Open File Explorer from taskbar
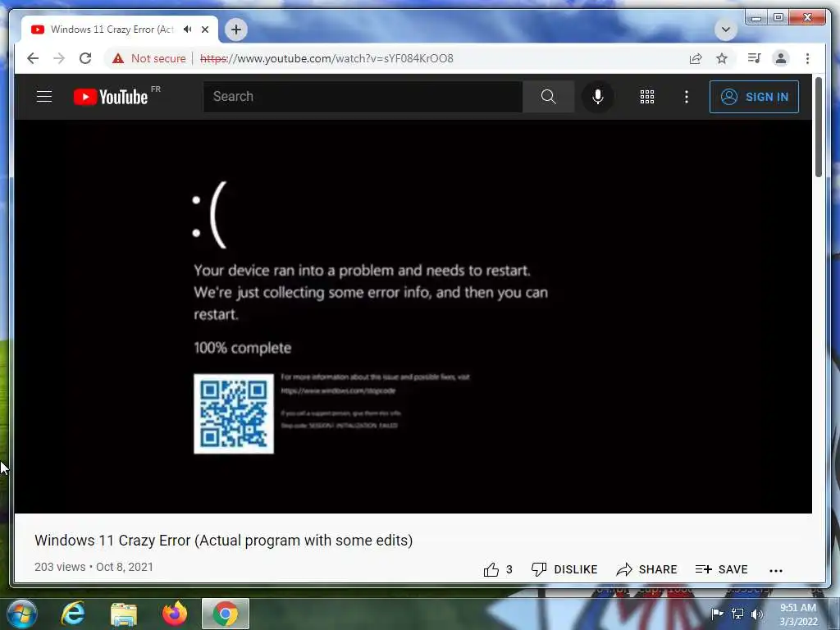This screenshot has width=840, height=630. [x=124, y=614]
